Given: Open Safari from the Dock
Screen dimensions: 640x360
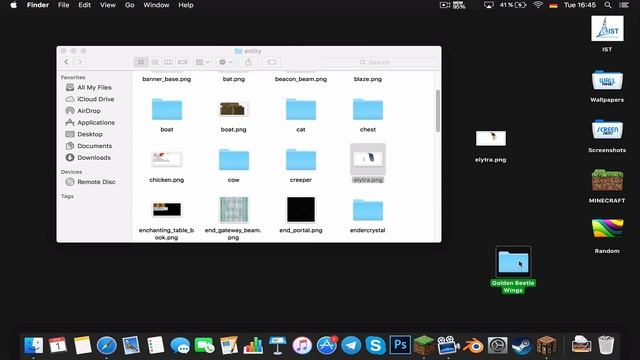Looking at the screenshot, I should click(x=107, y=345).
